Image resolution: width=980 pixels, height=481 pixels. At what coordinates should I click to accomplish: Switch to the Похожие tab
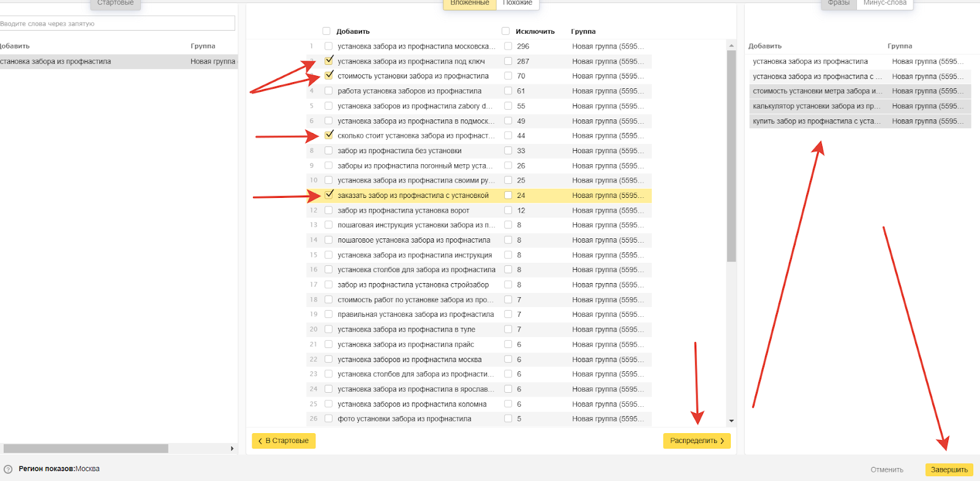[518, 3]
